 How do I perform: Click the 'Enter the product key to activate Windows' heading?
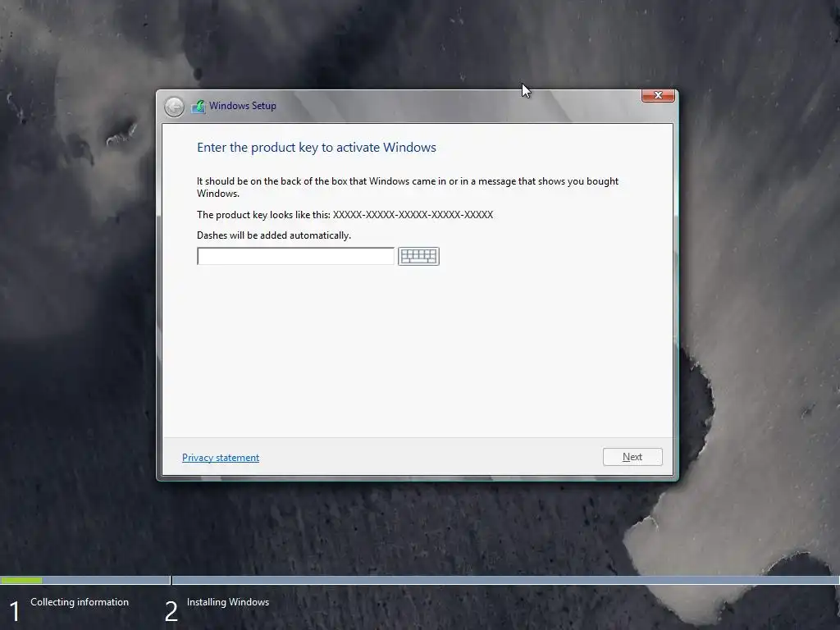(x=317, y=148)
